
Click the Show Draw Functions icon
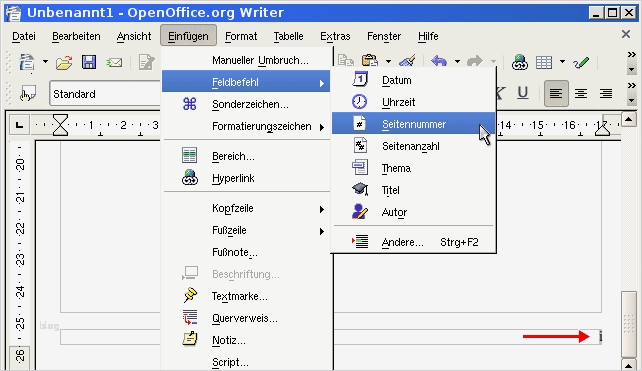coord(581,63)
